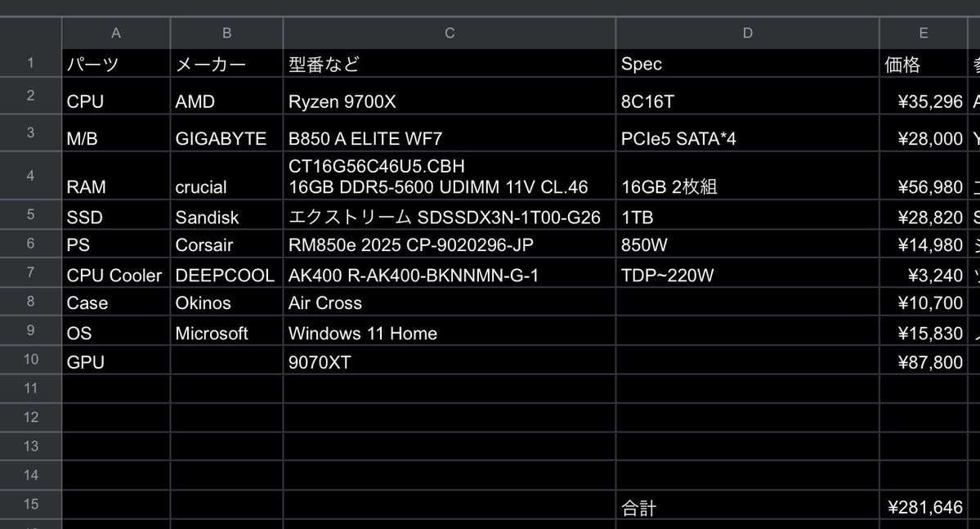Select the GIGABYTE cell
Image resolution: width=980 pixels, height=529 pixels.
pyautogui.click(x=227, y=132)
